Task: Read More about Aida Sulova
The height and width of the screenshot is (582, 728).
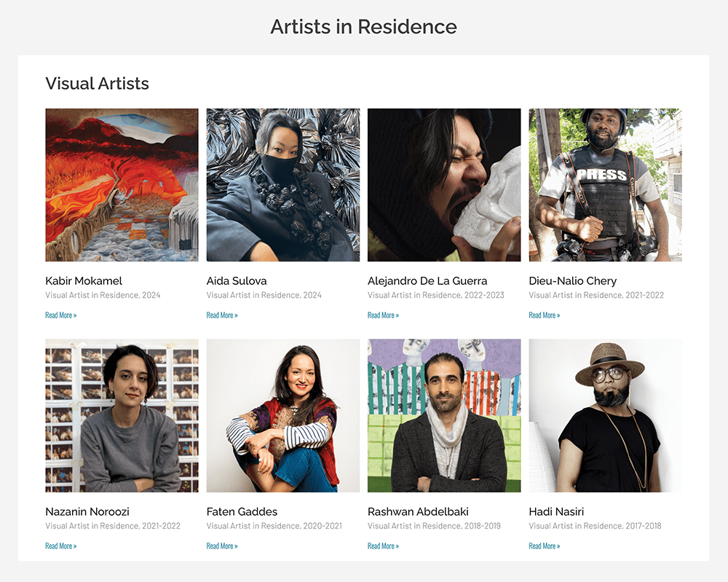Action: point(222,315)
